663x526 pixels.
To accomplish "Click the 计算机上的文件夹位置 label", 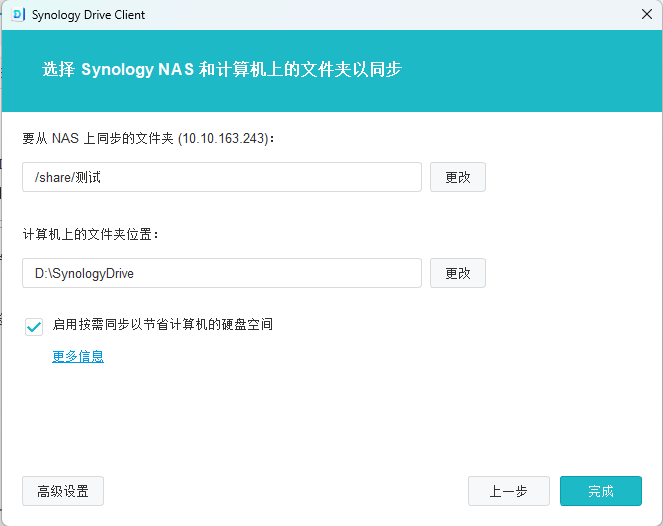I will [x=90, y=234].
